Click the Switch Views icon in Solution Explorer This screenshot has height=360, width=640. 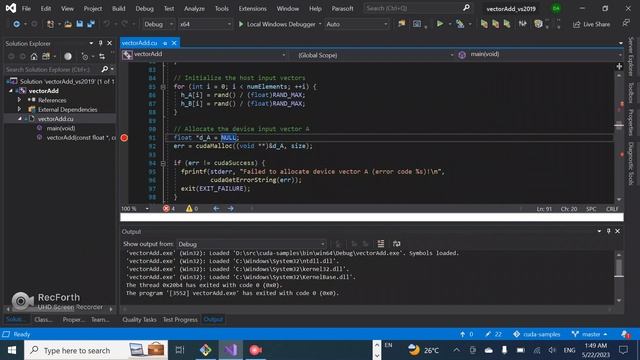click(46, 56)
